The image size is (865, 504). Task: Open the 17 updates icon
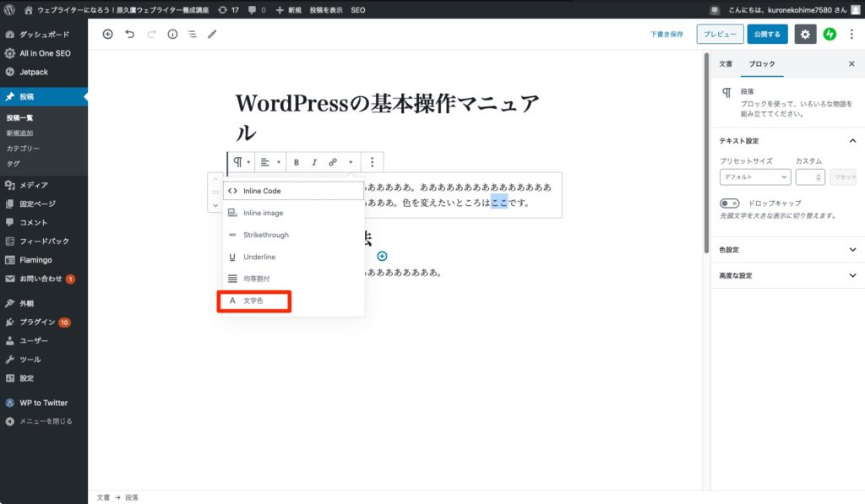click(x=228, y=9)
